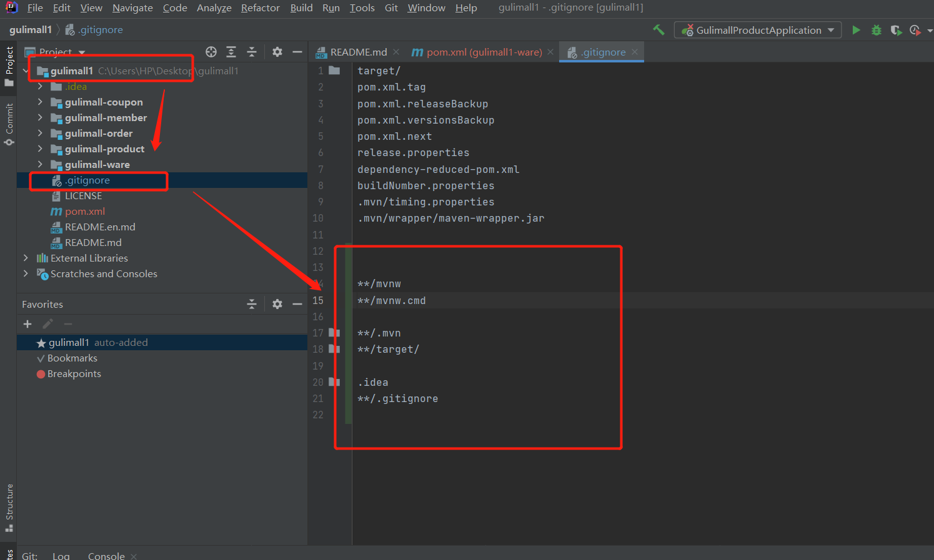Click the clock profiler run icon
The width and height of the screenshot is (934, 560).
pyautogui.click(x=915, y=30)
